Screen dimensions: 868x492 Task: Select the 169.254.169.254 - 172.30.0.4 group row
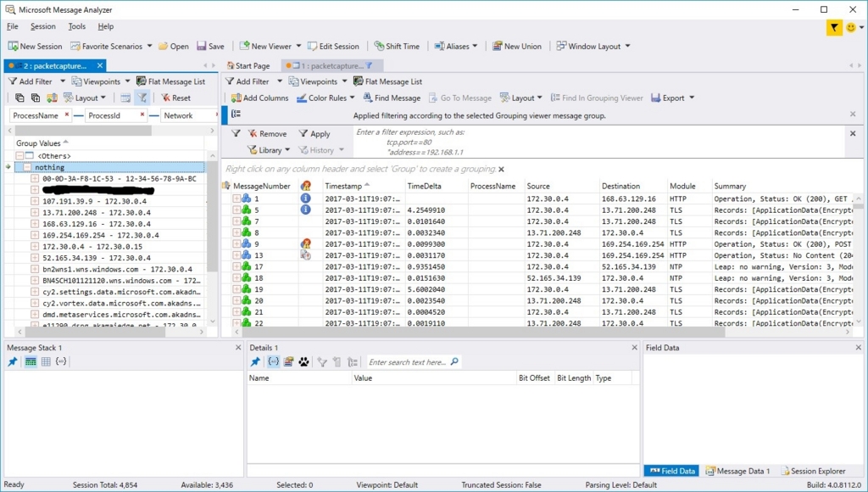tap(101, 235)
